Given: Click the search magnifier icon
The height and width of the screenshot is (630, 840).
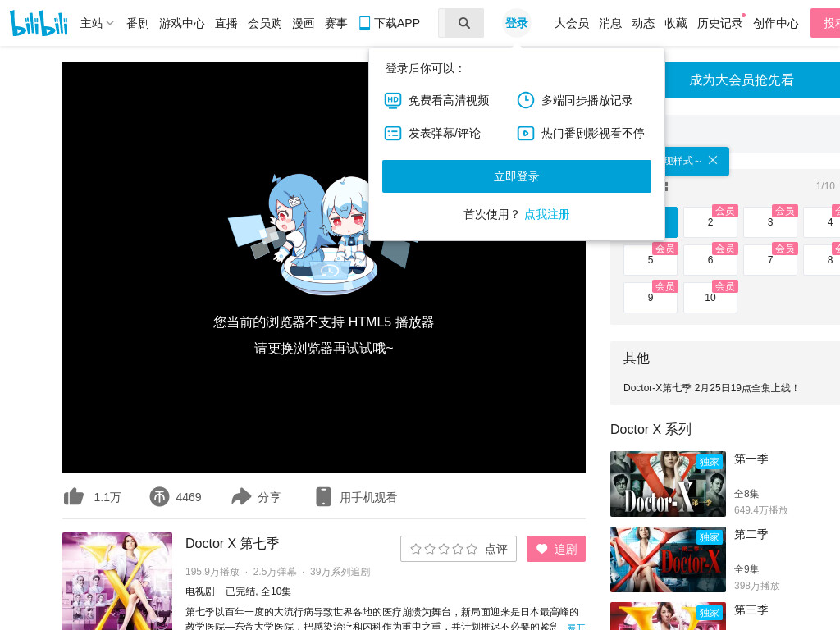Looking at the screenshot, I should [464, 23].
